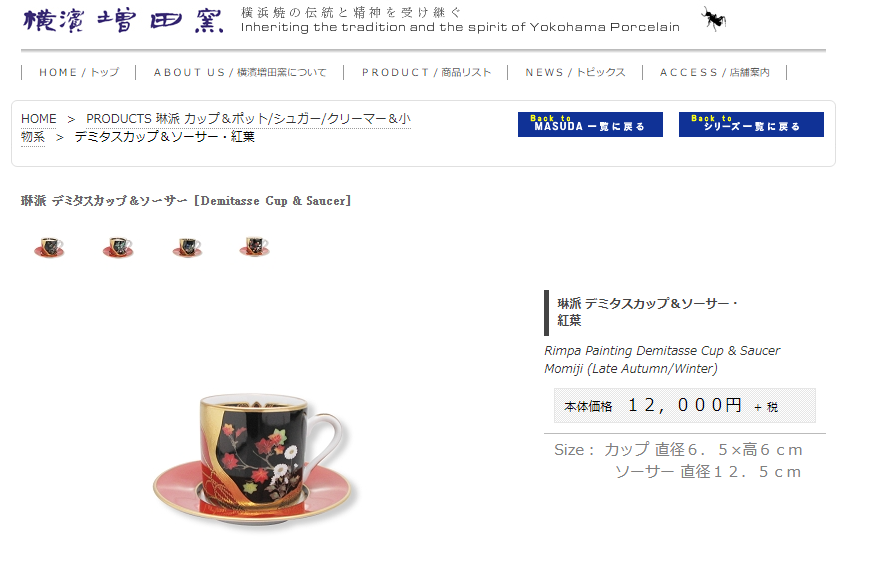Click the ant mascot icon in header

[714, 19]
